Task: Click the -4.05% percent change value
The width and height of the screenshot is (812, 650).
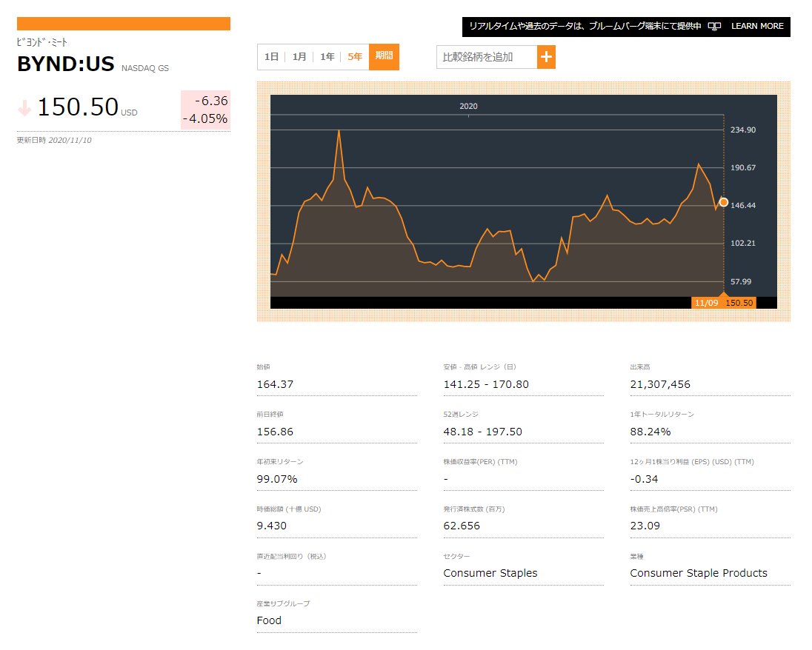Action: [x=205, y=119]
